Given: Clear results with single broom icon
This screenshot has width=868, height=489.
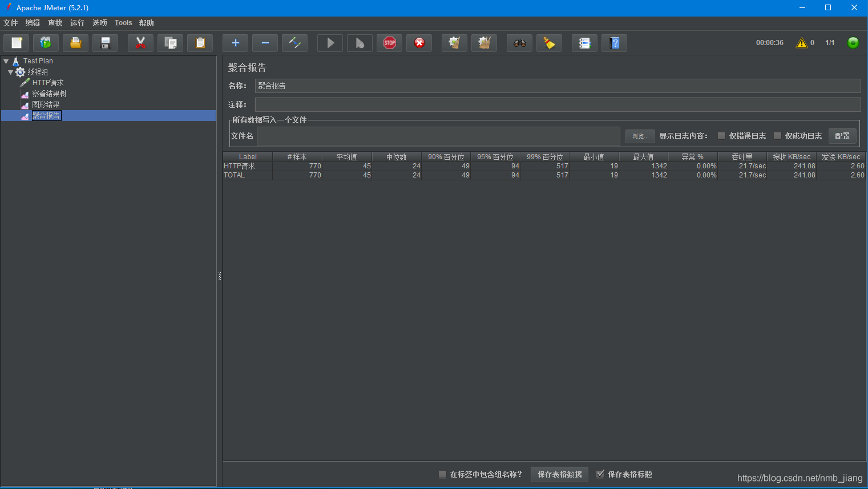Looking at the screenshot, I should click(x=454, y=43).
